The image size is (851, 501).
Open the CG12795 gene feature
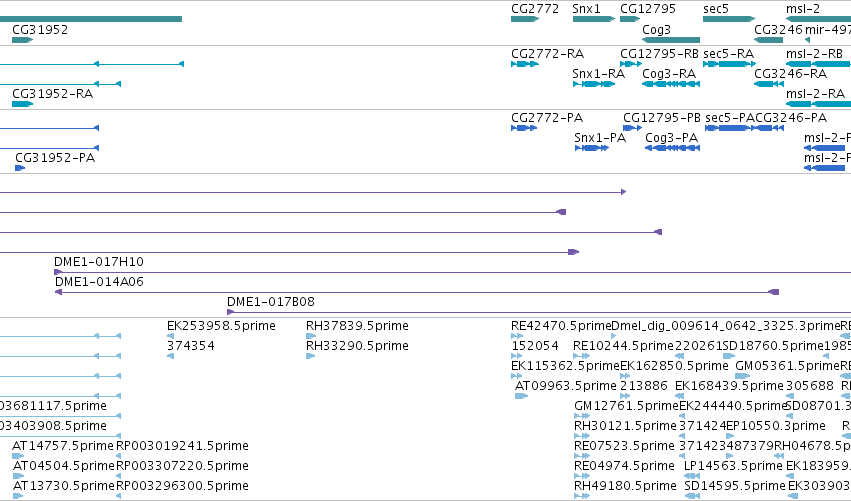(x=630, y=19)
